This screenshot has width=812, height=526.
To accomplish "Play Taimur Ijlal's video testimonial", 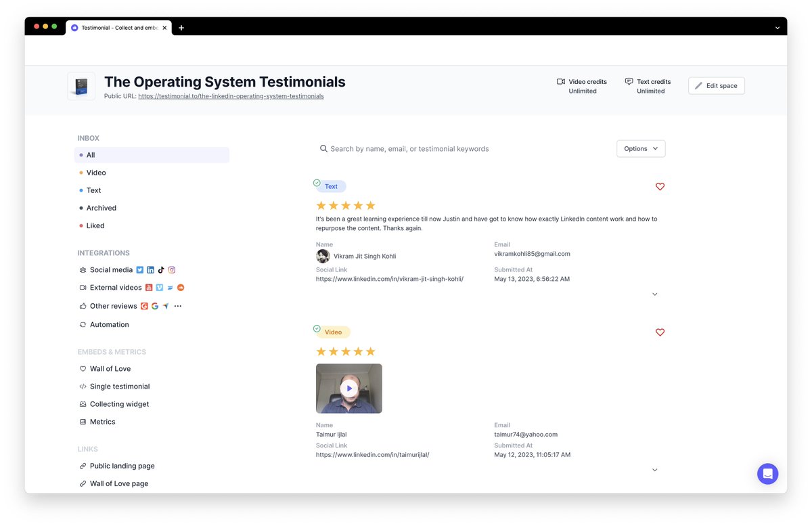I will point(349,389).
